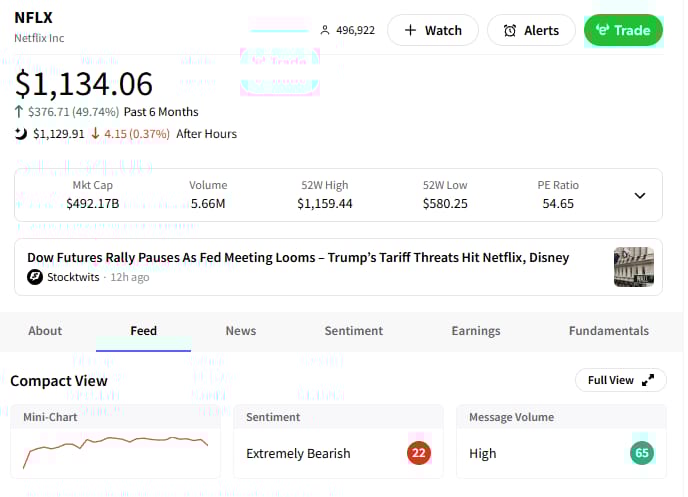The height and width of the screenshot is (497, 688).
Task: Click the green Trade button
Action: click(623, 30)
